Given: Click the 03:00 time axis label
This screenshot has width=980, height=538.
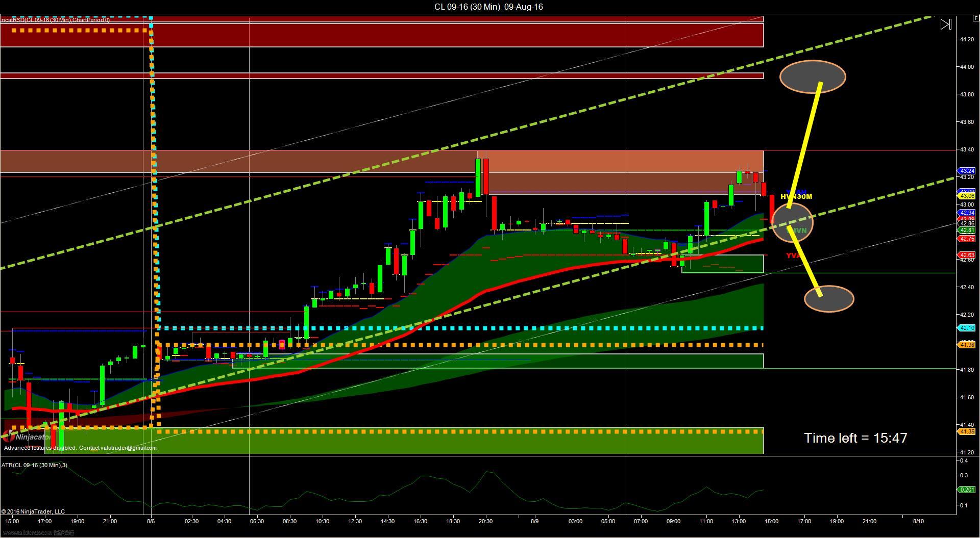Looking at the screenshot, I should click(x=575, y=521).
